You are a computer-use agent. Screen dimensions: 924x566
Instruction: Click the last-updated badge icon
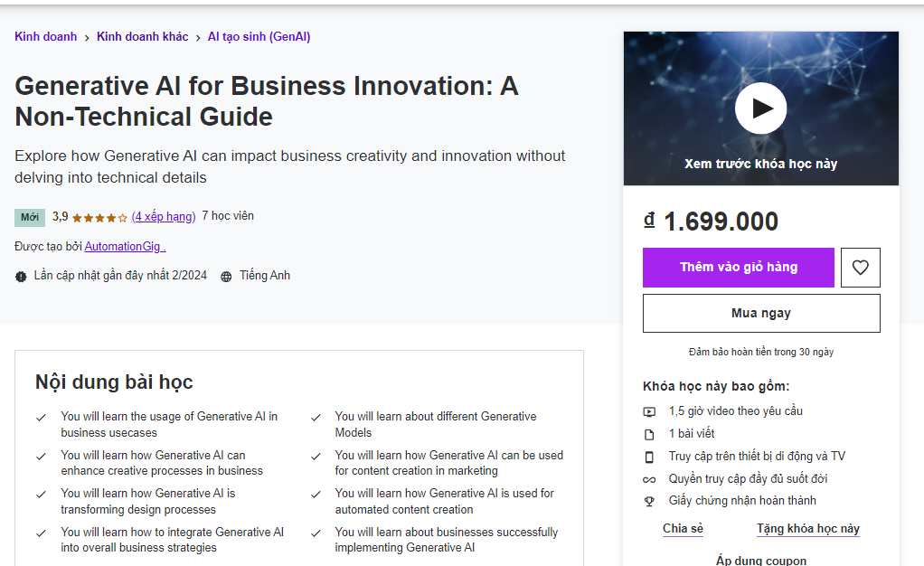click(21, 277)
